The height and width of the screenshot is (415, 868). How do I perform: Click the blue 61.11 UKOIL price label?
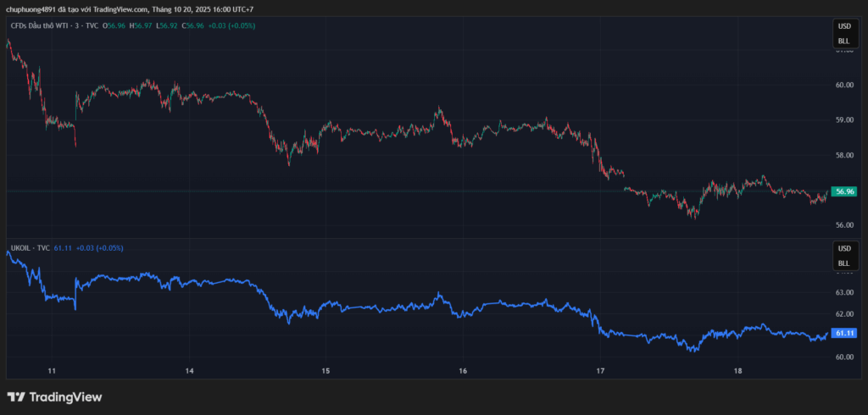pos(844,334)
